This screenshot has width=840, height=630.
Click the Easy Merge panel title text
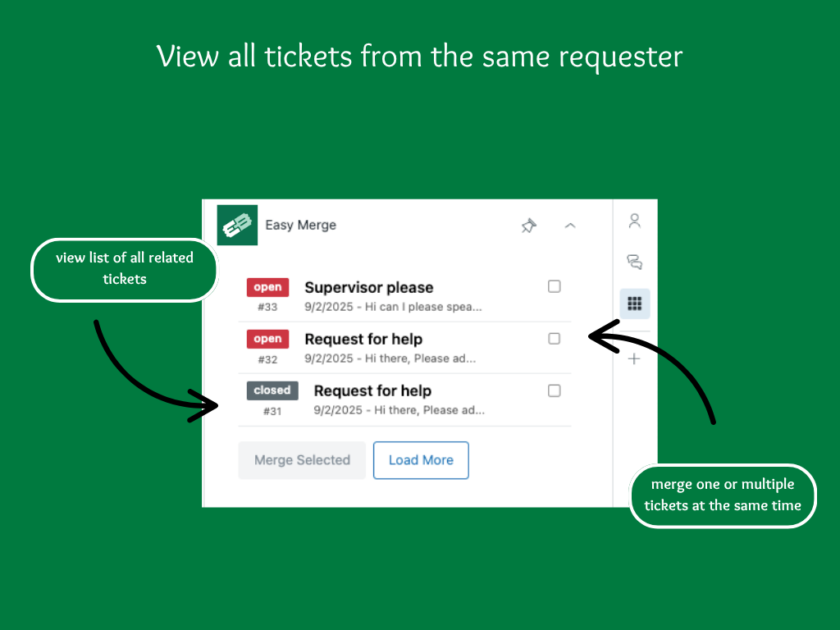(301, 225)
